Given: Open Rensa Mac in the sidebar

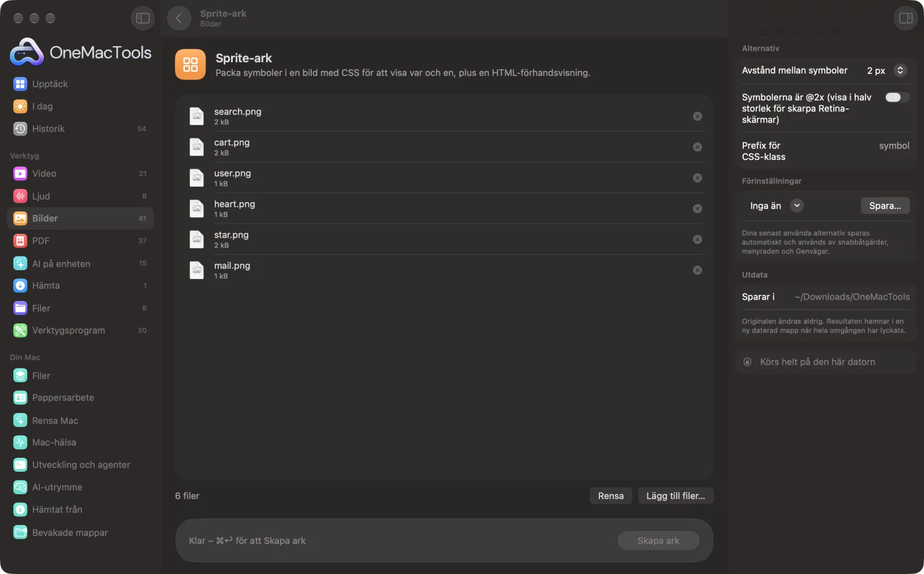Looking at the screenshot, I should click(x=80, y=420).
